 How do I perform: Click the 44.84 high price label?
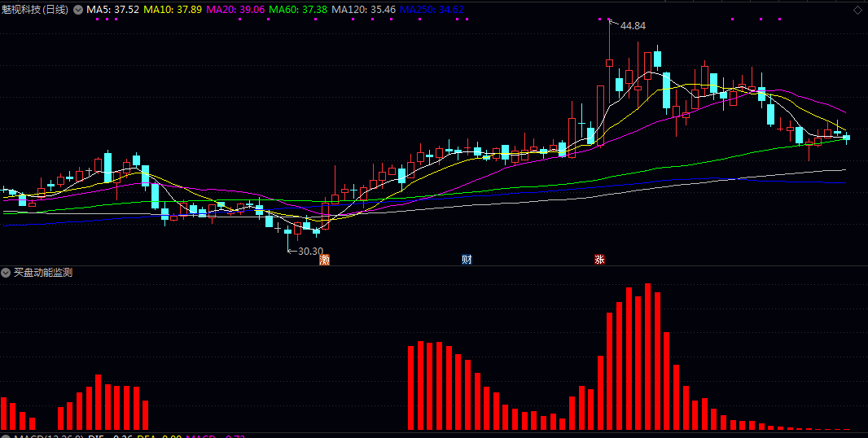(x=633, y=25)
